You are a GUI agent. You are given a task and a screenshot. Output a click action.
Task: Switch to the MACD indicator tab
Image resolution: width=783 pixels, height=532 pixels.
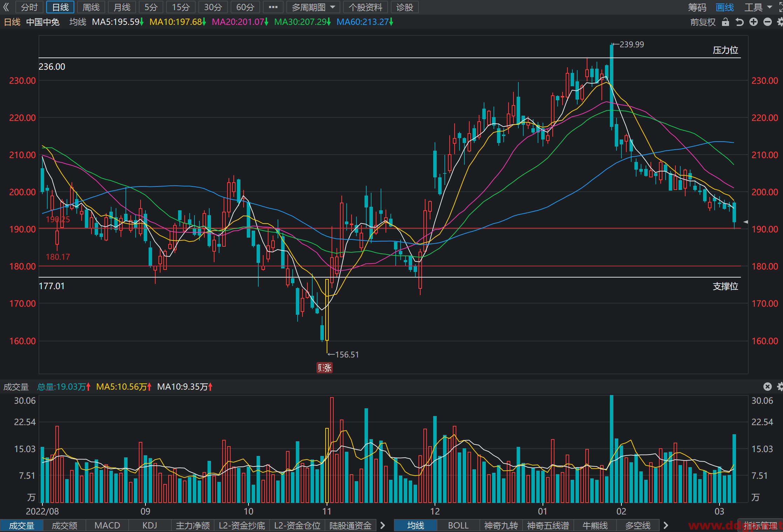[107, 525]
